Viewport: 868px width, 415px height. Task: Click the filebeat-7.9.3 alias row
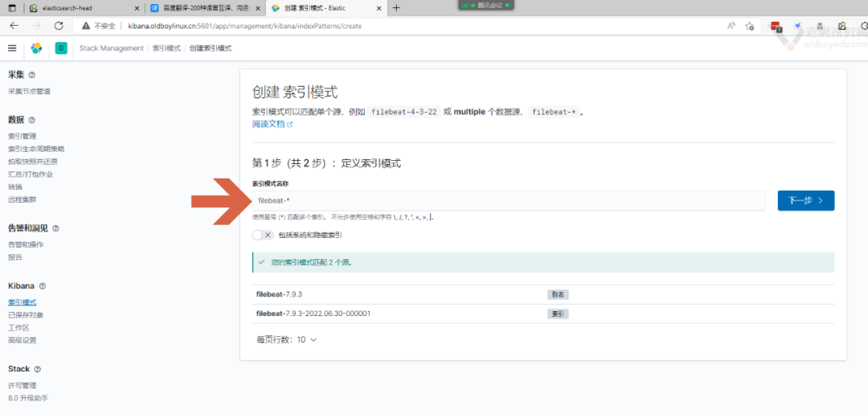tap(542, 294)
